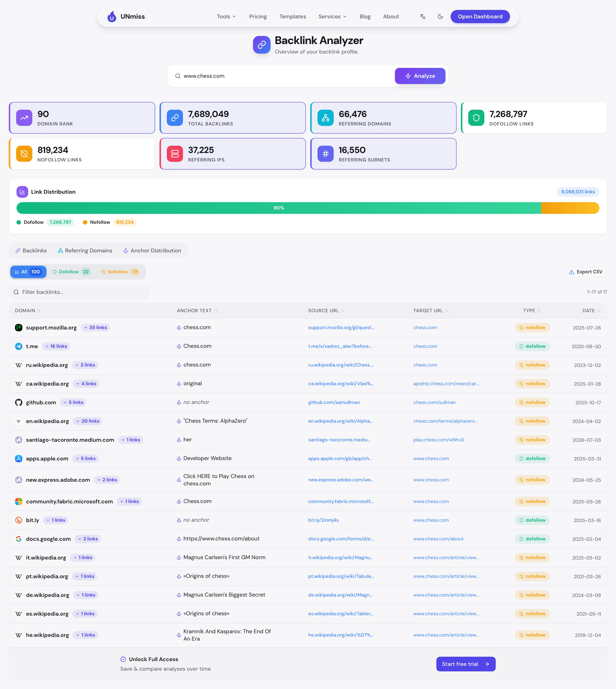
Task: Click the Backlink Analyzer chain icon
Action: (262, 45)
